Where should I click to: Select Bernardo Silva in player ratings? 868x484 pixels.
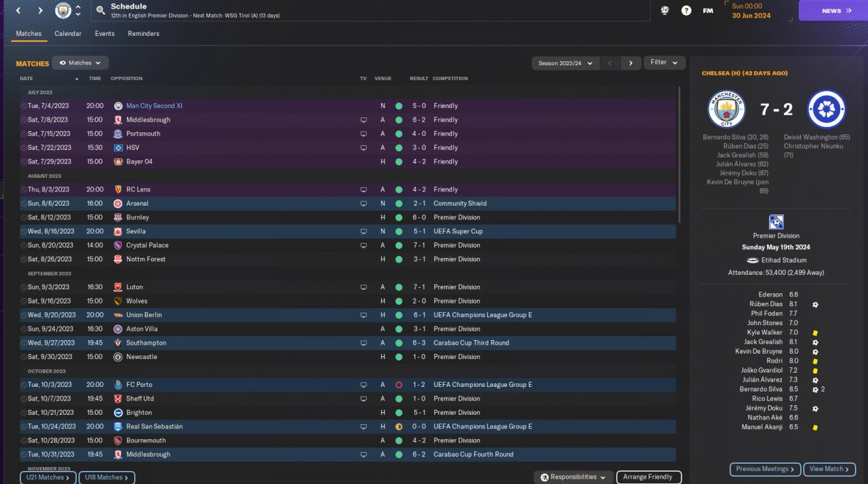coord(762,390)
